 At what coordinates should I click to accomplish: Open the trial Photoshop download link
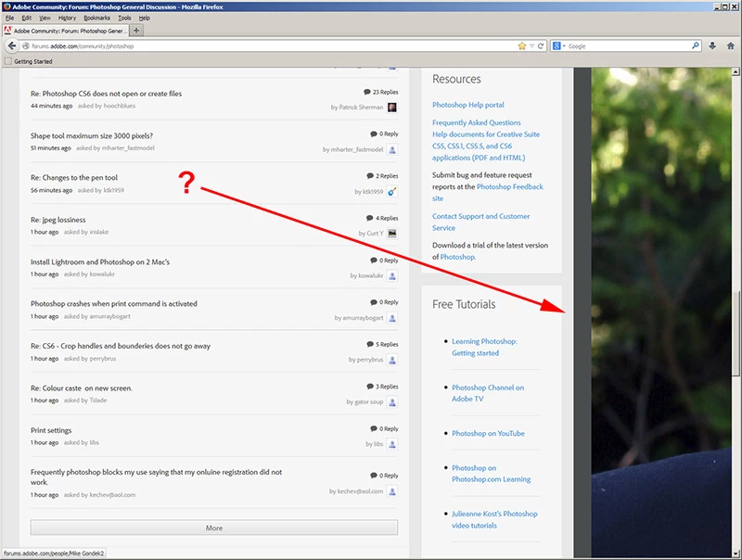457,257
